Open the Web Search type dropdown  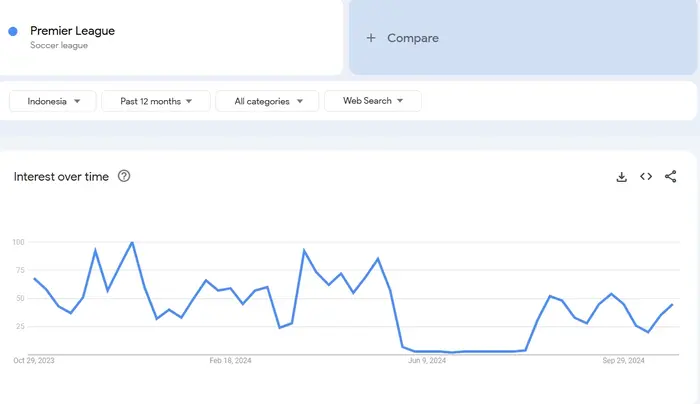(373, 101)
